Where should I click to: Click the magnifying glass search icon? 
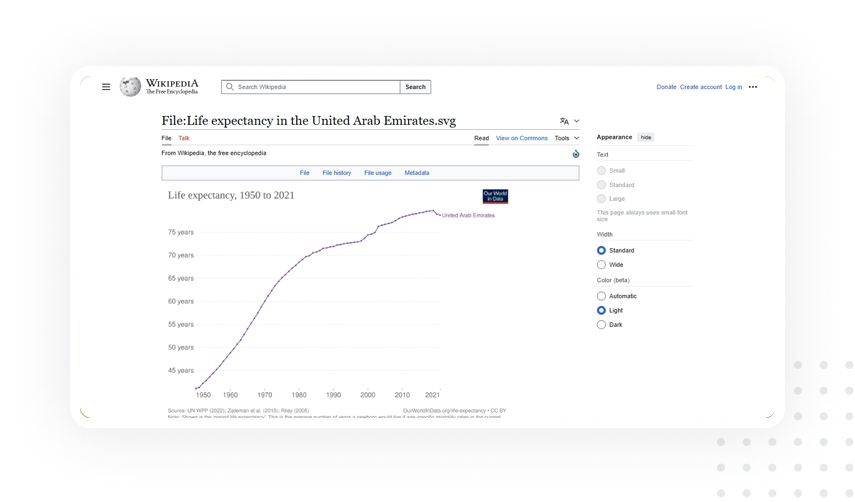coord(230,87)
